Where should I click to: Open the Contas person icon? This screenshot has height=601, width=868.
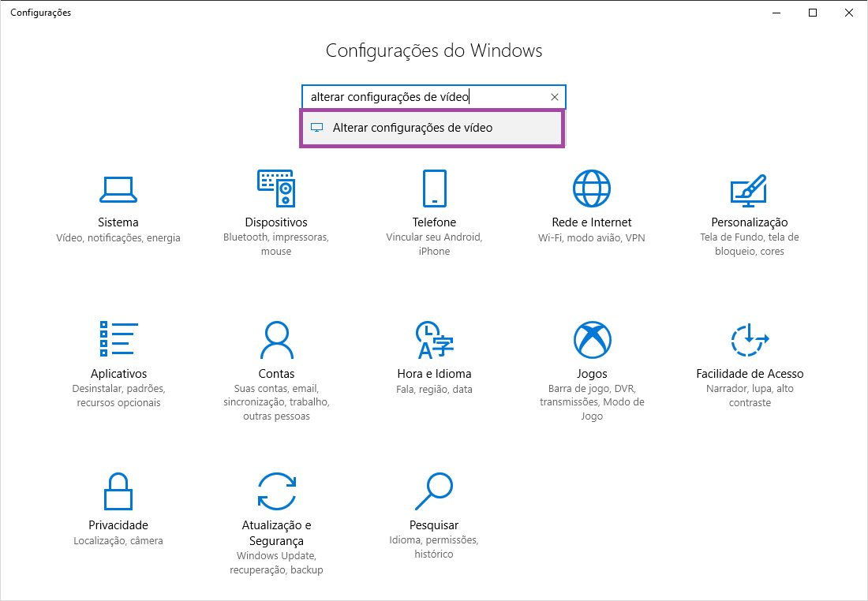coord(276,339)
